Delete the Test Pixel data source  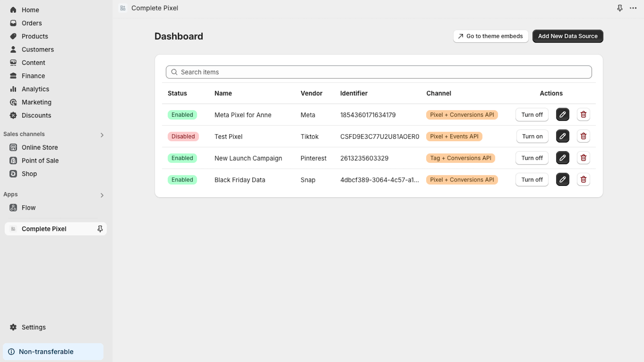(583, 136)
